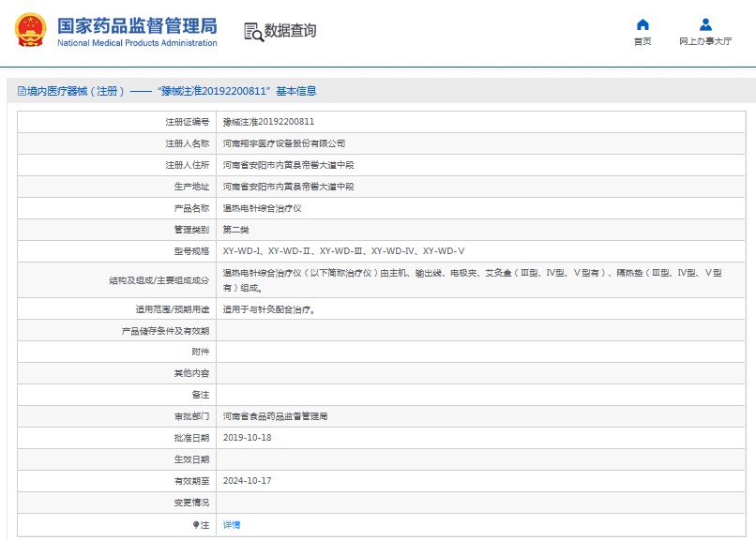Click the 备注 row label
Image resolution: width=756 pixels, height=541 pixels.
[x=201, y=395]
